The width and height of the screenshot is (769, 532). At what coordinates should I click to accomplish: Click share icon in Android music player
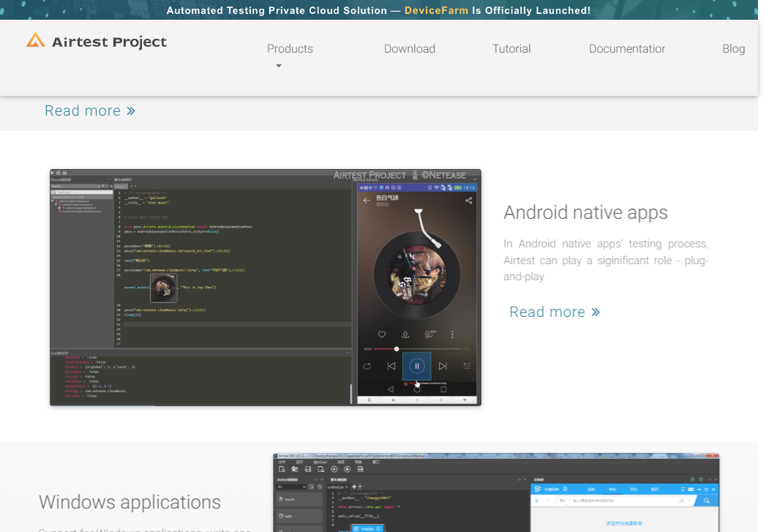pyautogui.click(x=468, y=201)
